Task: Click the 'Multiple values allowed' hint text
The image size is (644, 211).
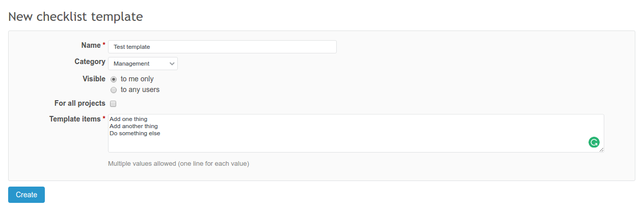Action: click(178, 164)
